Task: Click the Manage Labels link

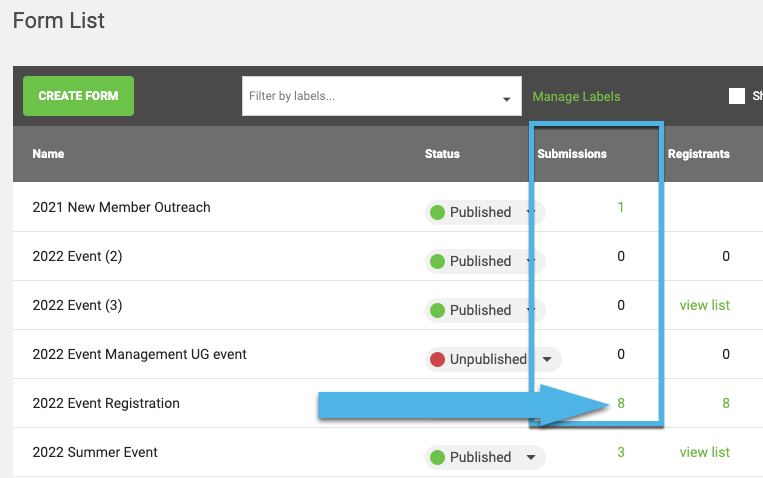Action: coord(576,96)
